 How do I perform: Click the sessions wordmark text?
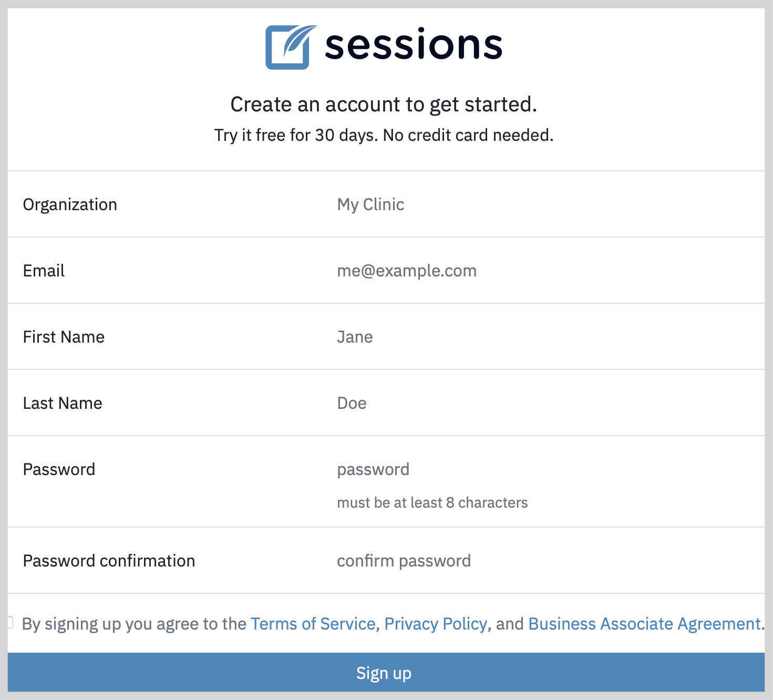coord(414,45)
